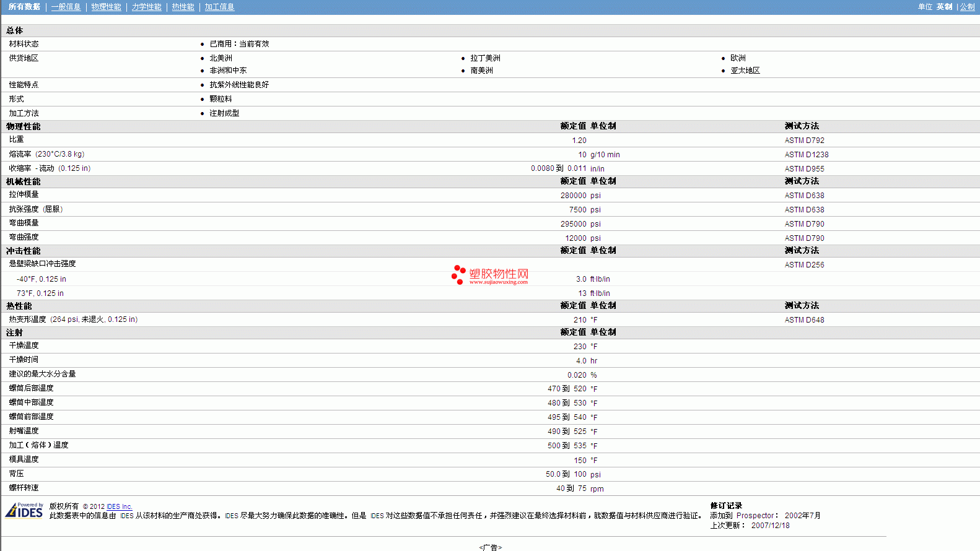
Task: Click the 上次更新 date 2007/12/18
Action: 770,526
